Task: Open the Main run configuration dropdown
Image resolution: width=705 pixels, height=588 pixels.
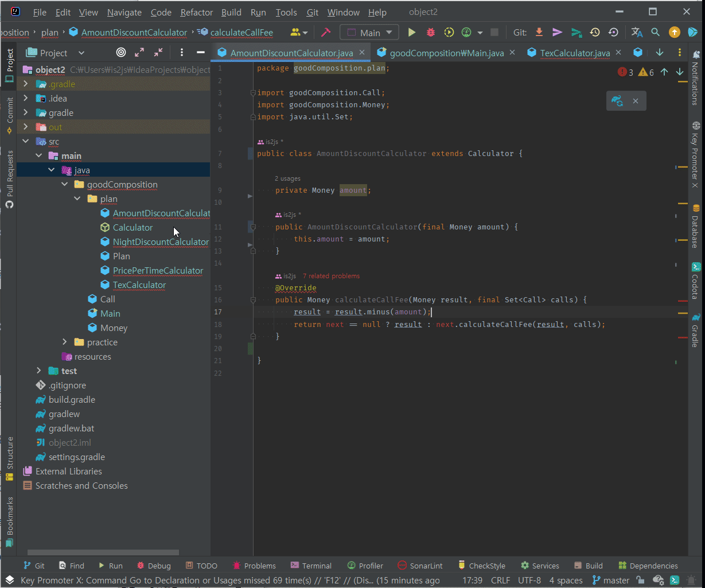Action: (x=369, y=33)
